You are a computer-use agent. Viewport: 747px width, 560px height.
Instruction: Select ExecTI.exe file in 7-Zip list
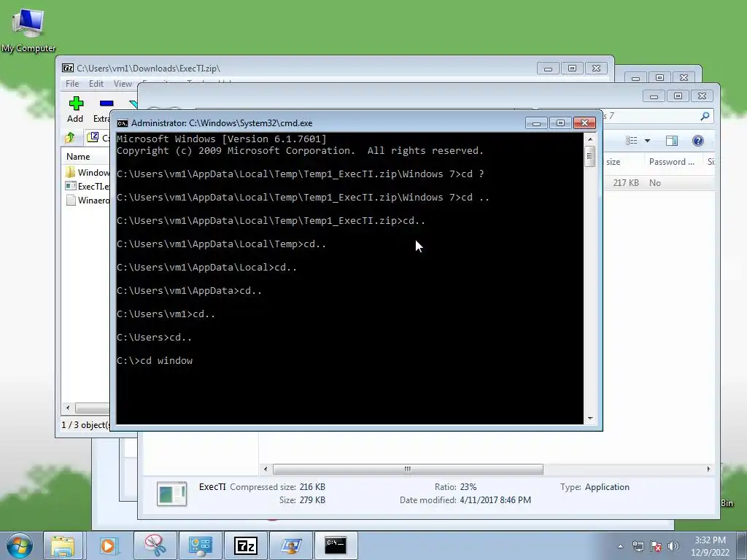point(88,186)
